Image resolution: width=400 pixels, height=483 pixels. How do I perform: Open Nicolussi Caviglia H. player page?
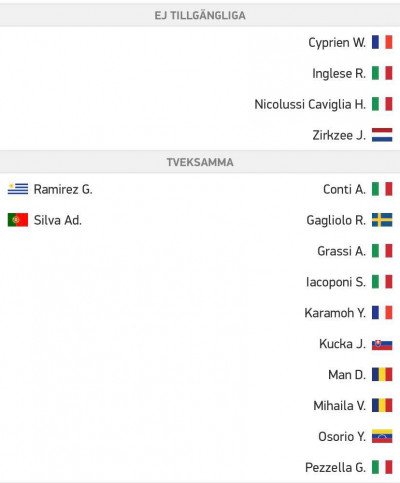pyautogui.click(x=310, y=104)
